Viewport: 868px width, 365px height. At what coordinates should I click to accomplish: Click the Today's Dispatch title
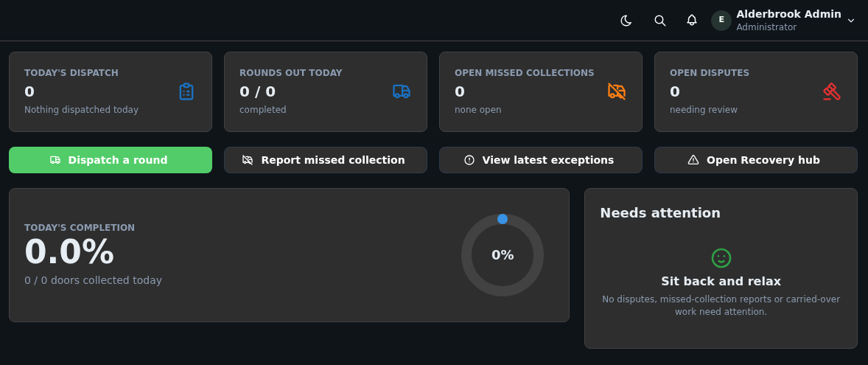71,72
